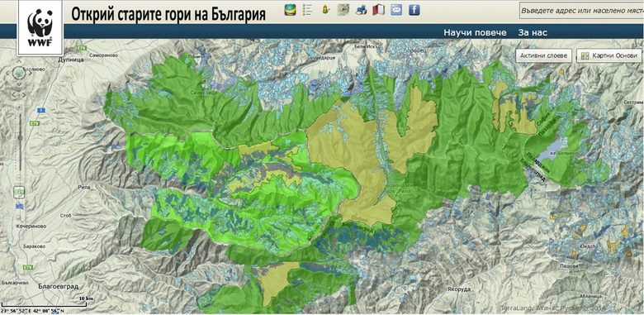644x315 pixels.
Task: Click the Стоб village label on map
Action: (66, 215)
